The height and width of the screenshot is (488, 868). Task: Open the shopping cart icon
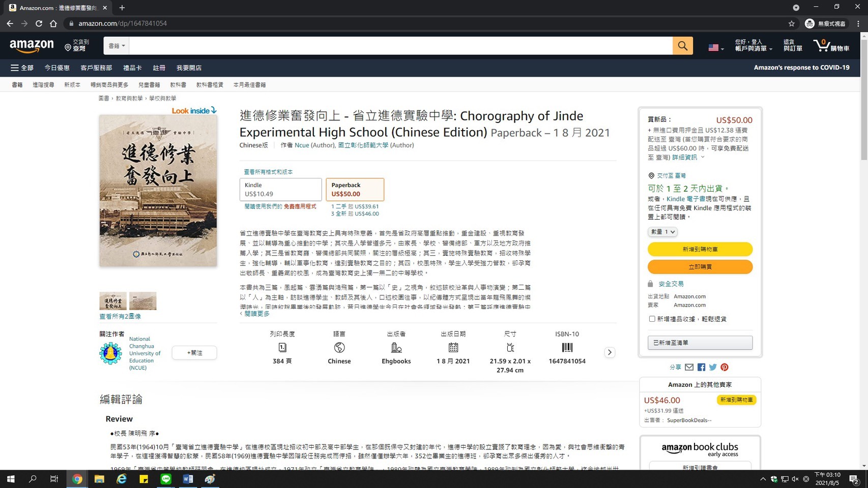831,46
